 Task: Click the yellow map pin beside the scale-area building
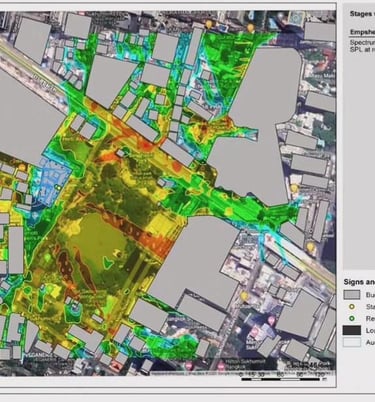tap(245, 296)
